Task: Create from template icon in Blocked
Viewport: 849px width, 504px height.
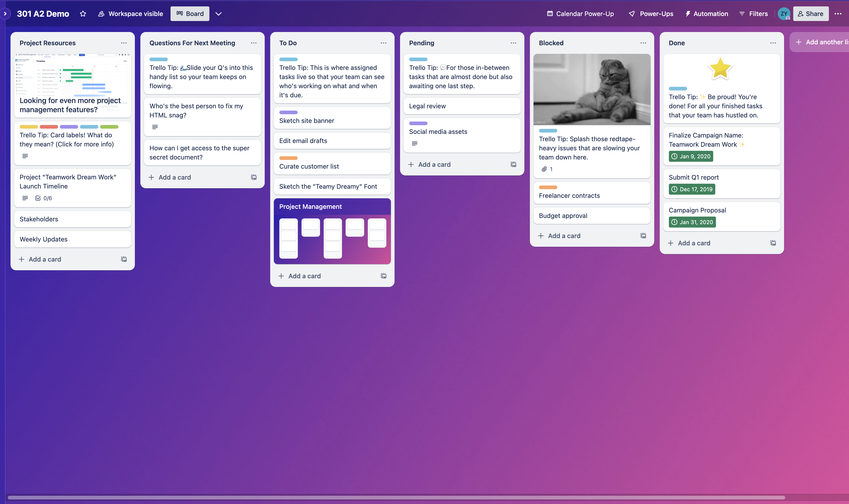Action: tap(643, 236)
